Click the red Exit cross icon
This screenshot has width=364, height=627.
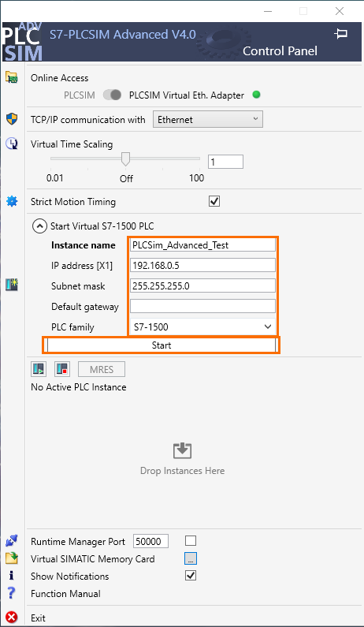coord(12,618)
